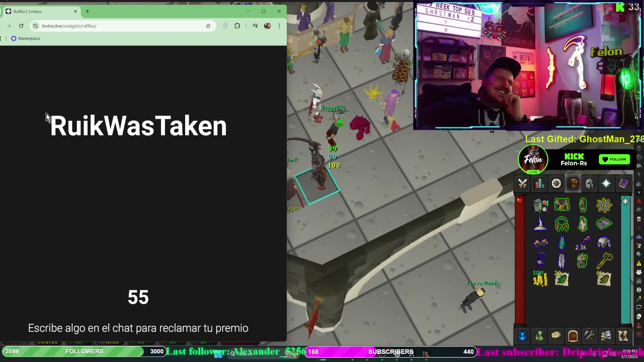Open the RuneLite warning triangle plugin

[639, 263]
